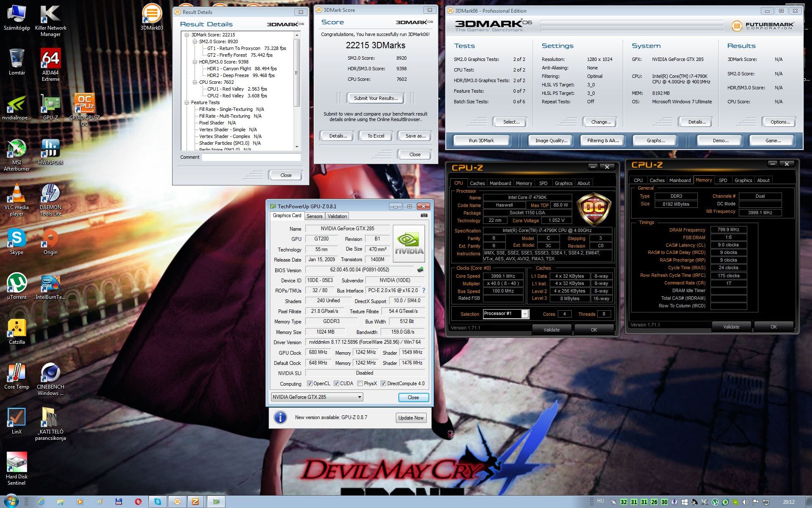The image size is (812, 508).
Task: Click Filtering & AA... button
Action: pyautogui.click(x=603, y=141)
